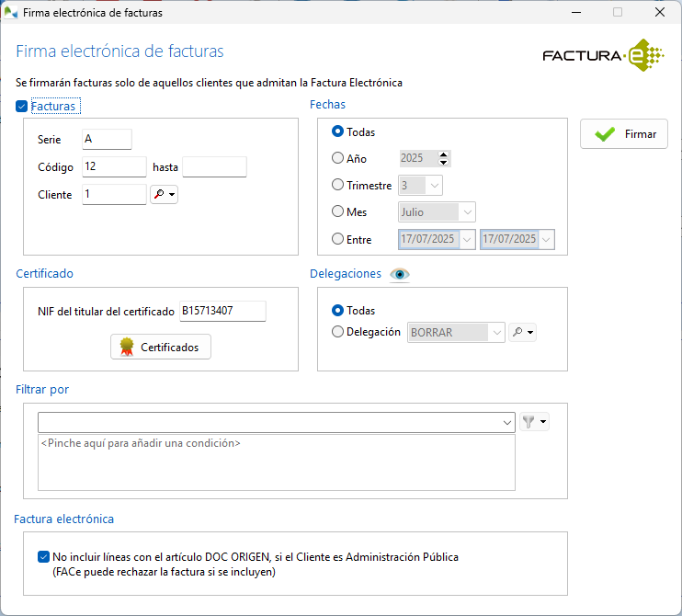Select the Trimestre radio option

(x=338, y=185)
